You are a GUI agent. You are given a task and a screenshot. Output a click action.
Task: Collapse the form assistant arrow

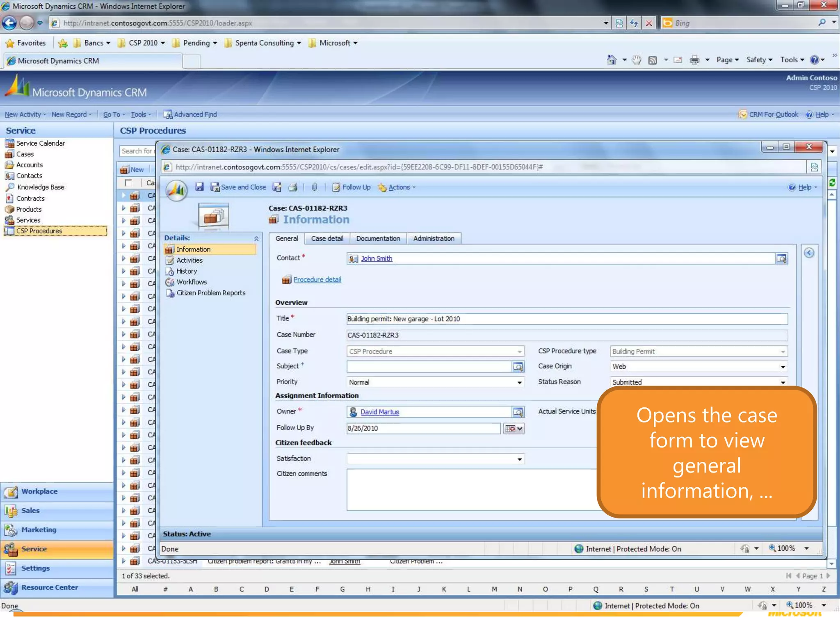tap(809, 253)
